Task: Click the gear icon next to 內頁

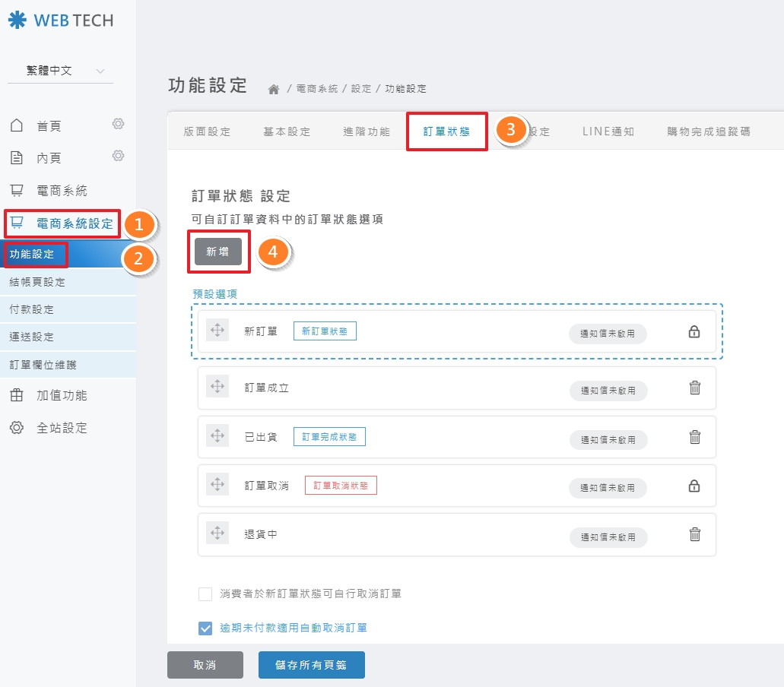Action: [118, 156]
